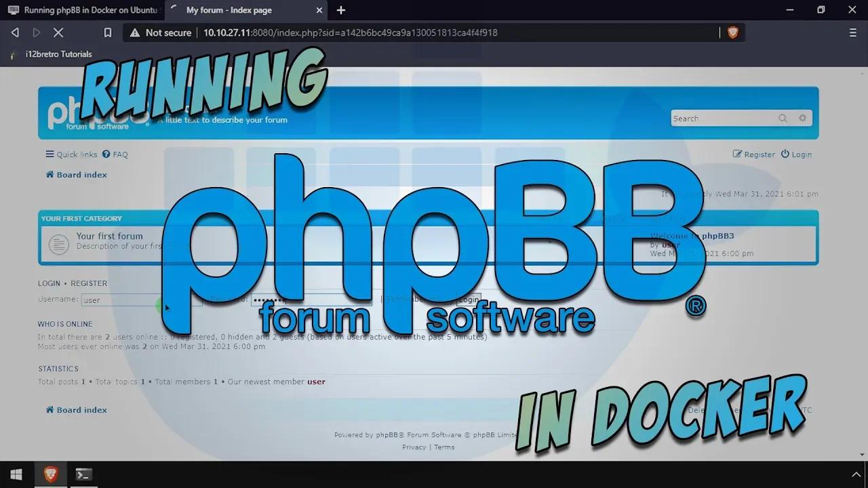Viewport: 868px width, 488px height.
Task: Open the browser hamburger menu
Action: click(x=852, y=32)
